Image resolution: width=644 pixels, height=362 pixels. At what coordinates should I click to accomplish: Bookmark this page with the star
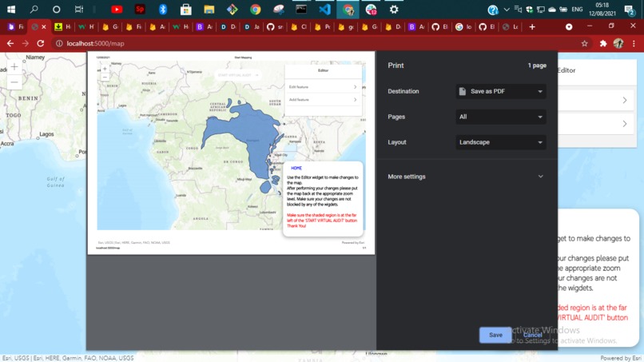584,43
